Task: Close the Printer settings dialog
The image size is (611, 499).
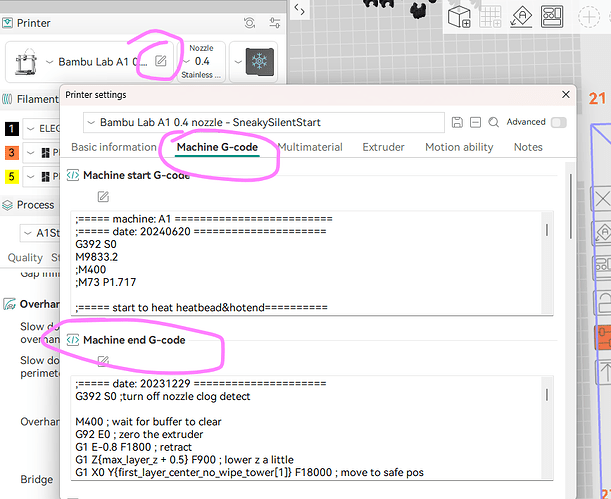Action: 566,95
